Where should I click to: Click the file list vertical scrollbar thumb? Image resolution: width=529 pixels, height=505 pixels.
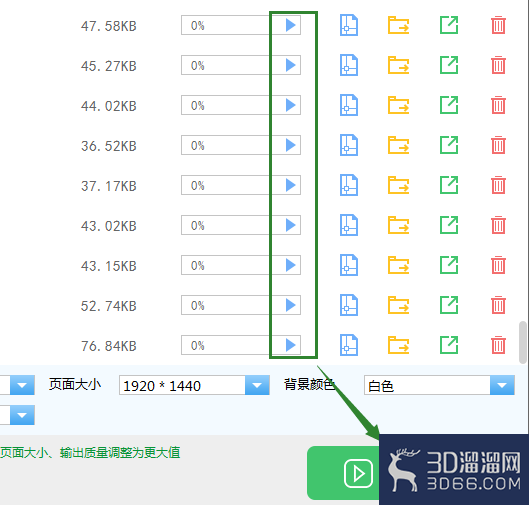[523, 342]
